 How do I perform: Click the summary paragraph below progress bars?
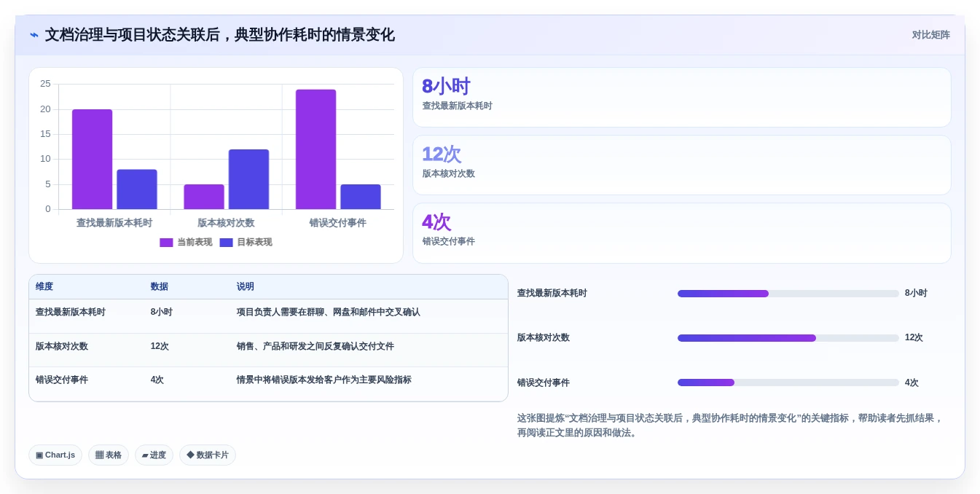pyautogui.click(x=731, y=426)
